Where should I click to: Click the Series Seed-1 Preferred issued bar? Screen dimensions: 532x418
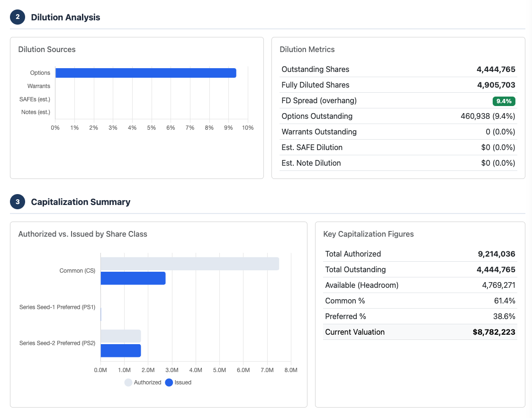coord(100,314)
